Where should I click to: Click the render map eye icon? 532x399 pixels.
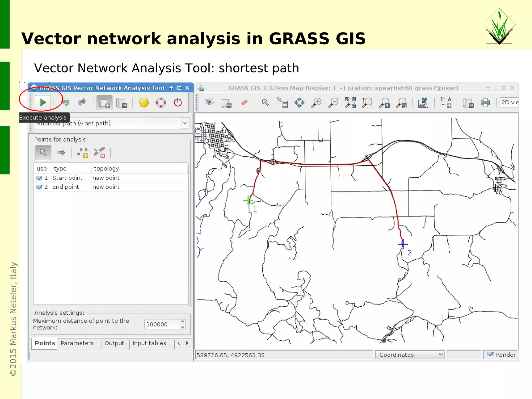point(209,102)
